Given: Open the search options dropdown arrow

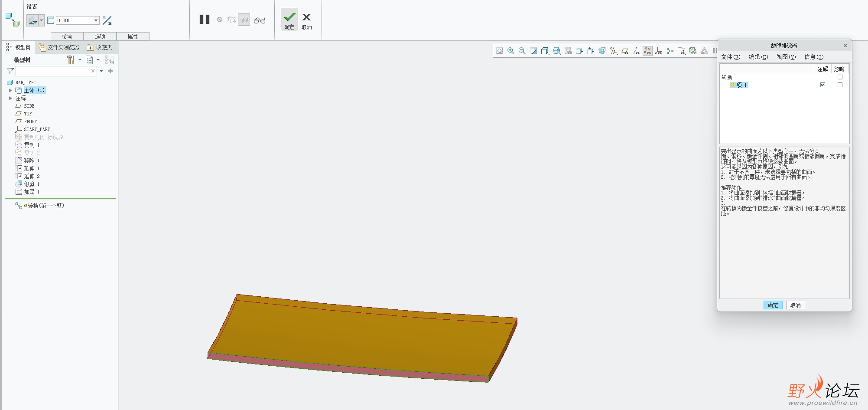Looking at the screenshot, I should [101, 71].
